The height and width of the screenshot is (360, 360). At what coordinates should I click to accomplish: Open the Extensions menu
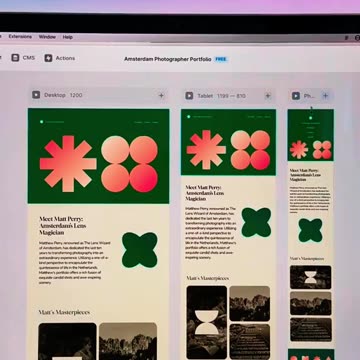click(x=20, y=37)
